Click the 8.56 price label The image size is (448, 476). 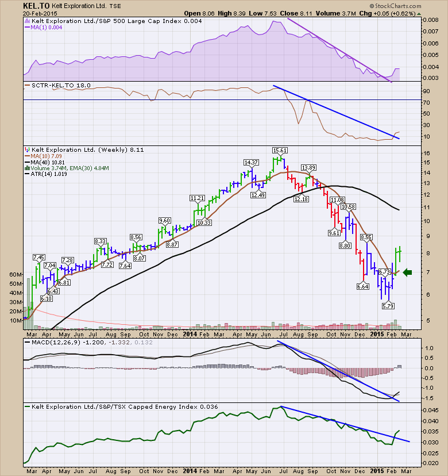click(136, 237)
